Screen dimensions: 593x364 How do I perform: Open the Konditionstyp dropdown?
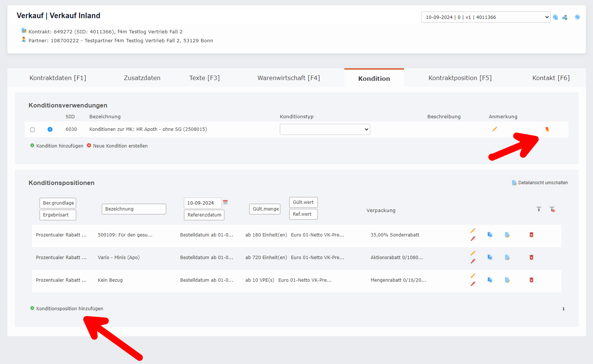pyautogui.click(x=325, y=129)
